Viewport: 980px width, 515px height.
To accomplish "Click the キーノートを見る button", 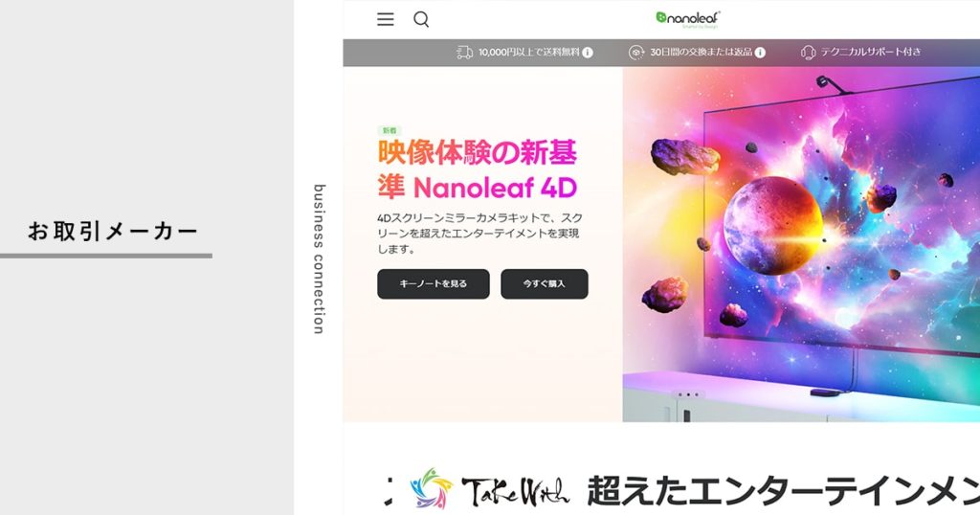I will tap(434, 283).
